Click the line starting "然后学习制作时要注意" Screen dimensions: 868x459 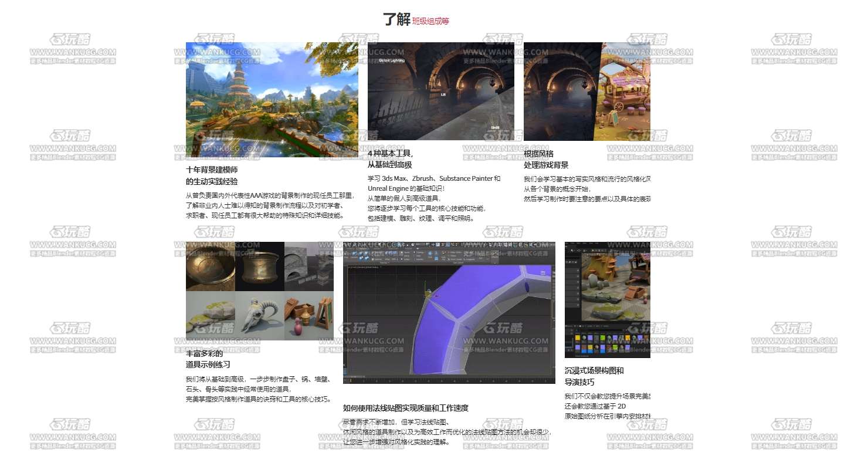587,199
